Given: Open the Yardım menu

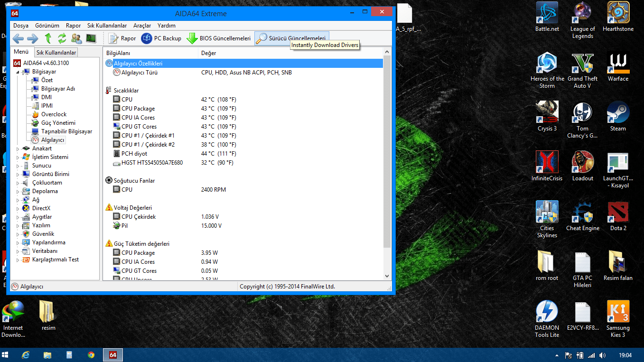Looking at the screenshot, I should (x=166, y=26).
